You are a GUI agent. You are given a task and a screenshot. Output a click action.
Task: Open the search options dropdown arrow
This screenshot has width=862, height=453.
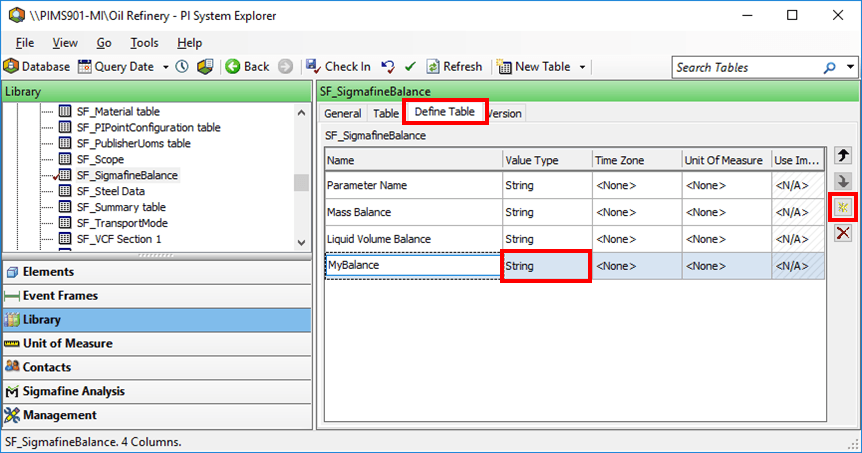pyautogui.click(x=850, y=67)
